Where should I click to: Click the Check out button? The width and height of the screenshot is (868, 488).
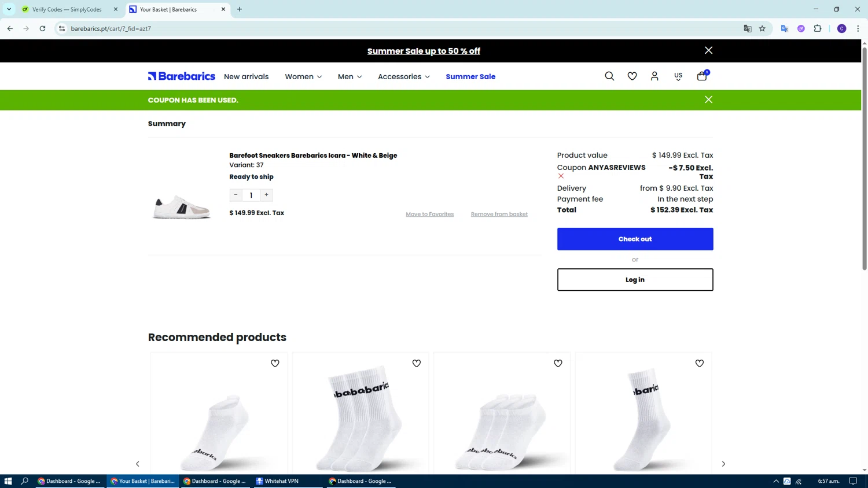pyautogui.click(x=635, y=239)
